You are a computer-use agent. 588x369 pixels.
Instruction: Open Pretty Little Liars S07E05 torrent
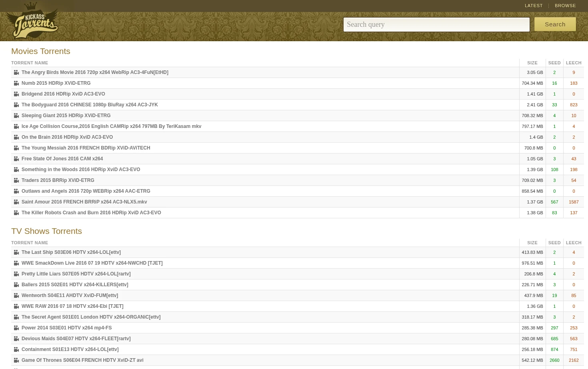pos(76,274)
